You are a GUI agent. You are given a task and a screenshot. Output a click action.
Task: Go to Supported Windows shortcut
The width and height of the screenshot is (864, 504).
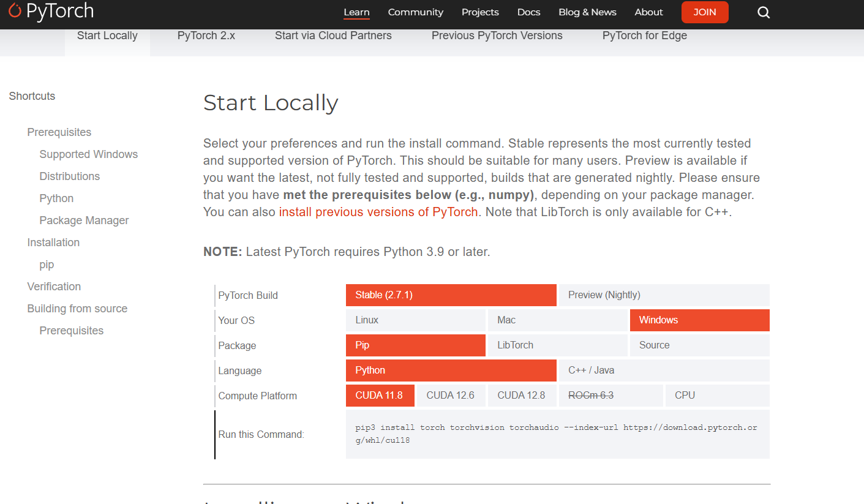pyautogui.click(x=89, y=154)
